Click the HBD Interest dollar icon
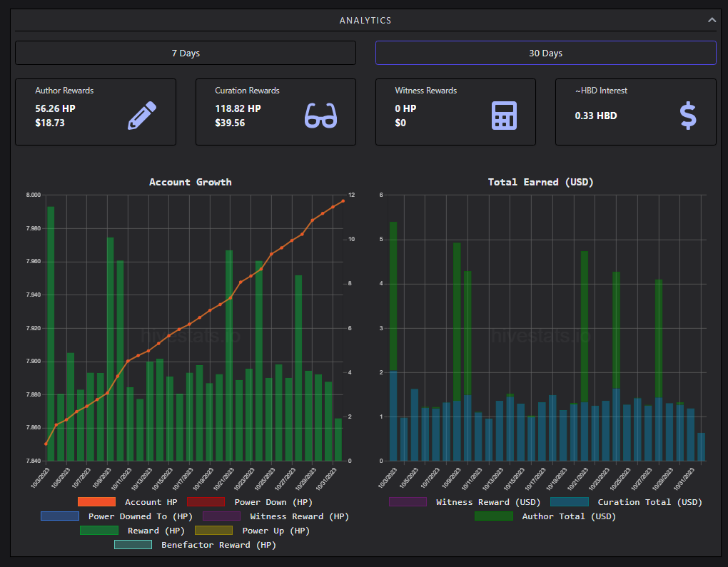 687,115
